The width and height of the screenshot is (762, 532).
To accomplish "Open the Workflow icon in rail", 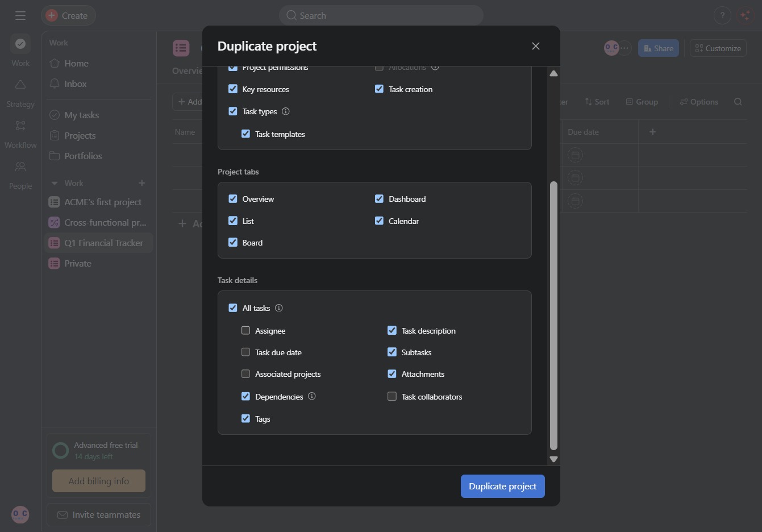I will click(x=20, y=126).
